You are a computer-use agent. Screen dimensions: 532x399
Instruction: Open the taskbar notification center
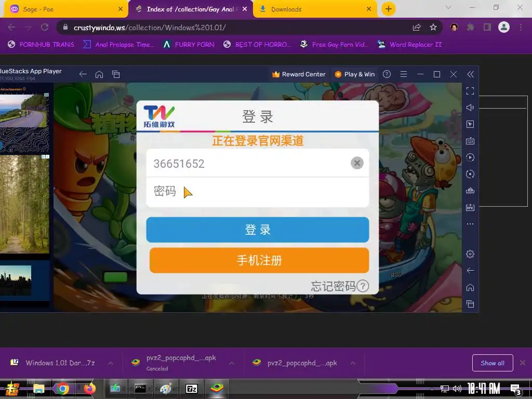coord(516,389)
